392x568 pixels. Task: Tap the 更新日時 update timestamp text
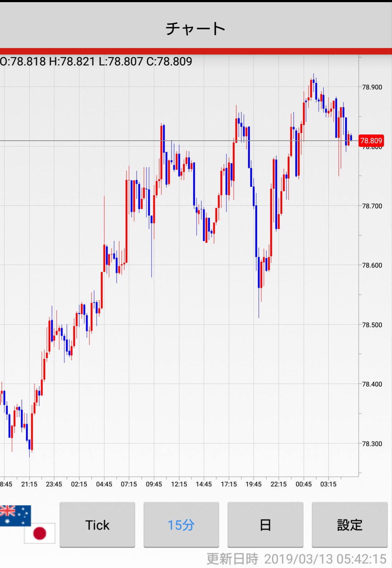tap(296, 559)
